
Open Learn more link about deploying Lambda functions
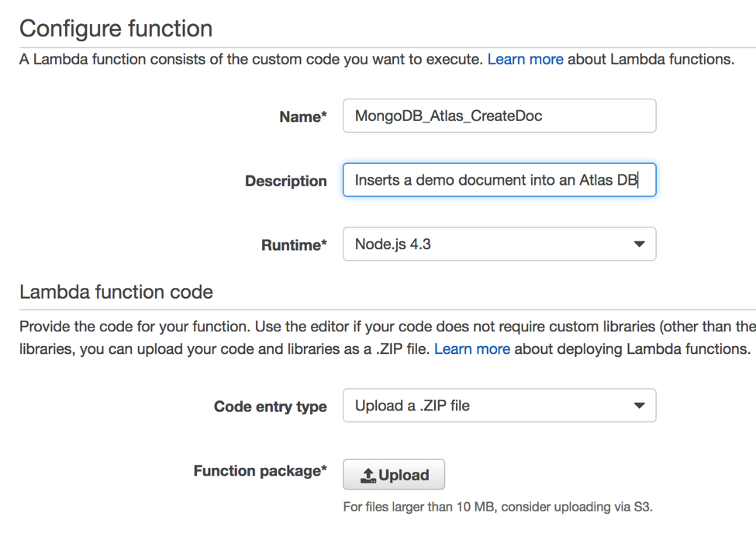tap(472, 349)
